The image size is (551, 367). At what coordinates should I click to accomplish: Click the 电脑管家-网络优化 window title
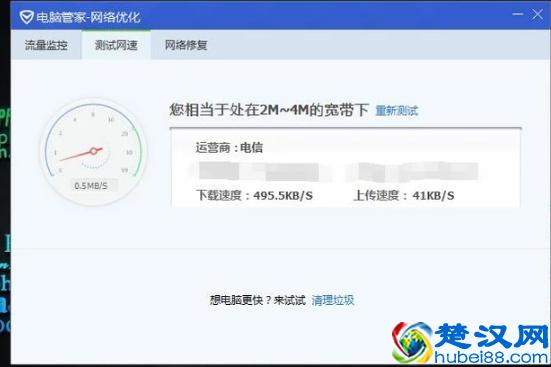pos(88,17)
